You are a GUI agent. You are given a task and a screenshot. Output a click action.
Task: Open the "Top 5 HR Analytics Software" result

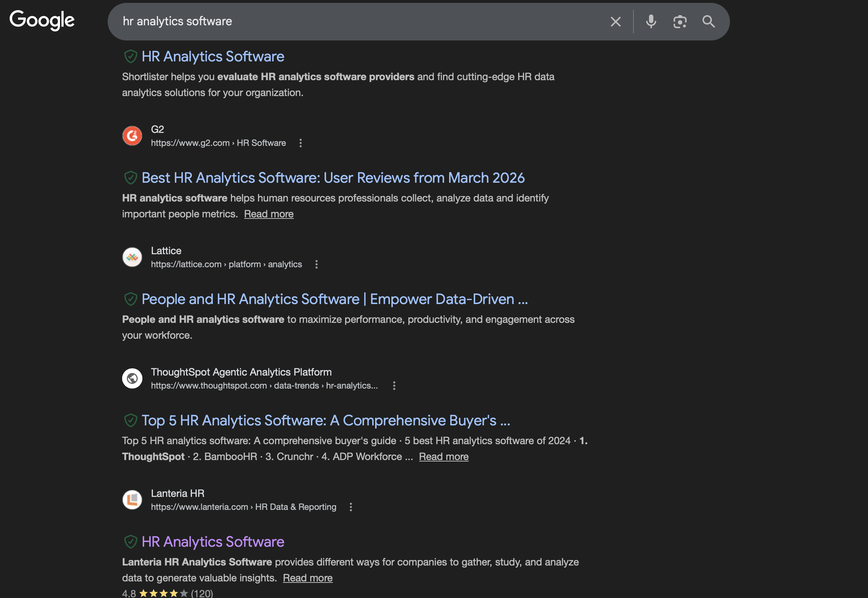[x=326, y=420]
